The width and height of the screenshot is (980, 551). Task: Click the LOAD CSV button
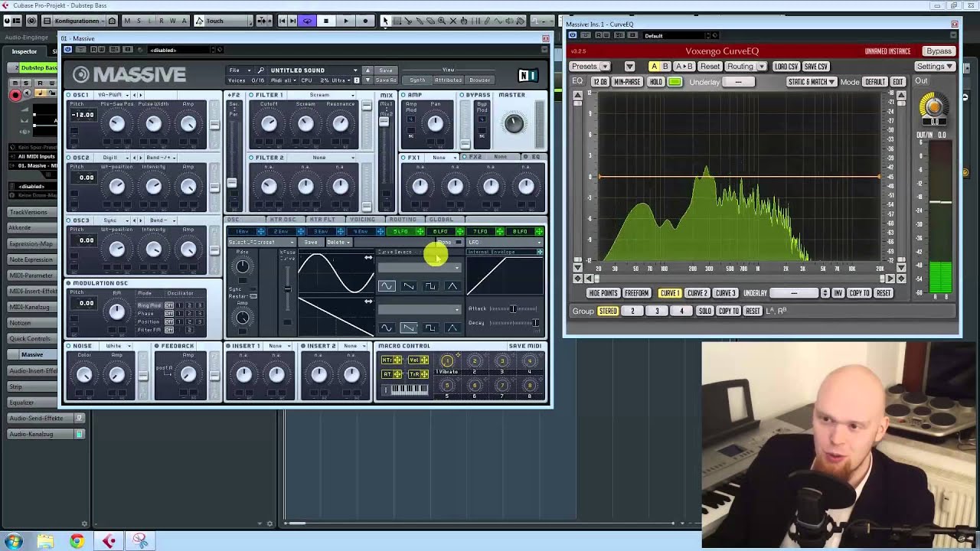point(786,67)
